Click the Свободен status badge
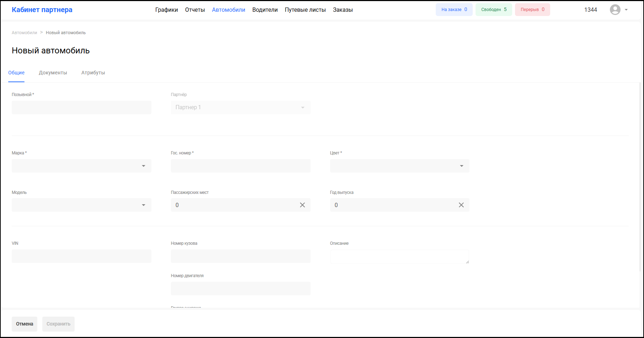This screenshot has width=644, height=338. pyautogui.click(x=494, y=10)
